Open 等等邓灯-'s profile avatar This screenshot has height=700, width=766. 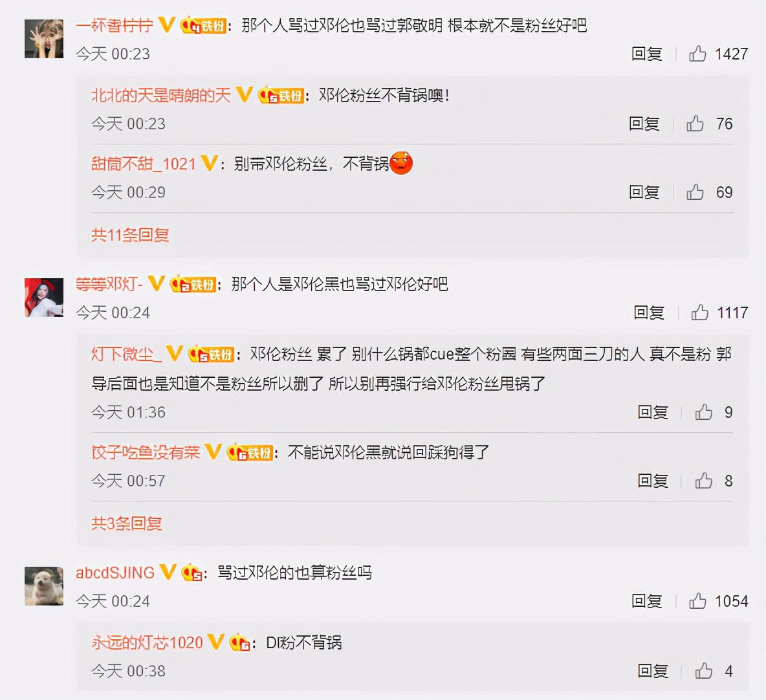pyautogui.click(x=44, y=298)
